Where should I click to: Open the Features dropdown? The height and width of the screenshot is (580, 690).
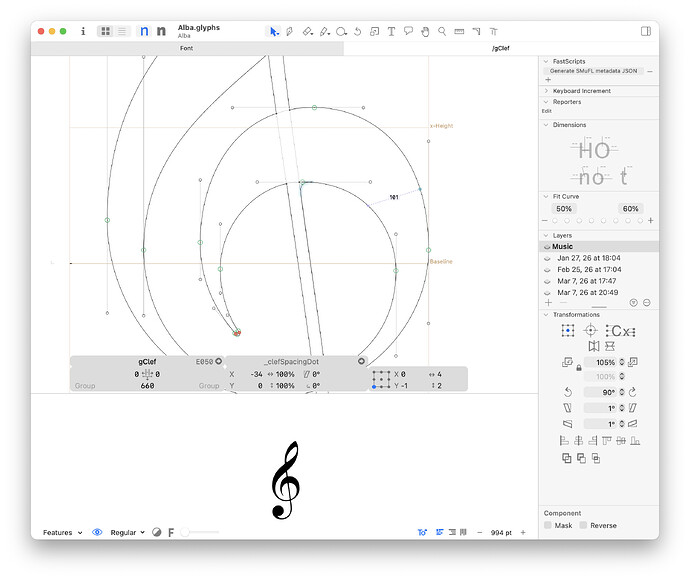click(x=62, y=533)
